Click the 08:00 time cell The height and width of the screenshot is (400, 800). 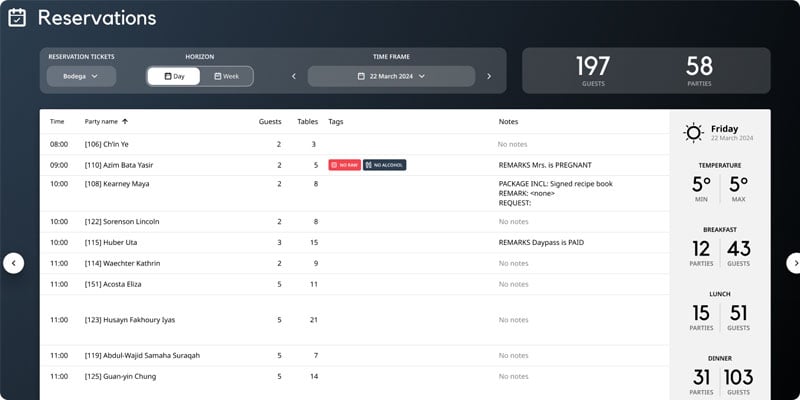coord(59,144)
